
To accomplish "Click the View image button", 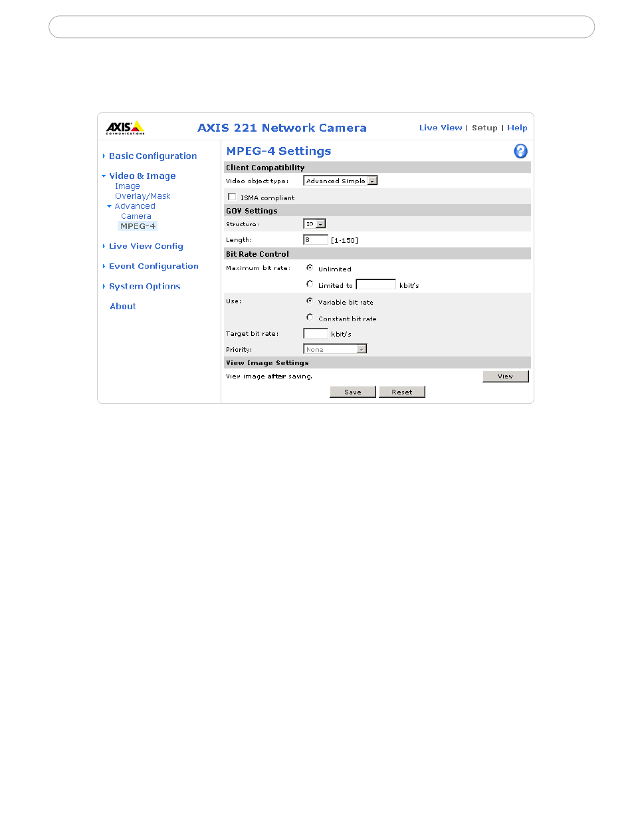I will coord(506,376).
